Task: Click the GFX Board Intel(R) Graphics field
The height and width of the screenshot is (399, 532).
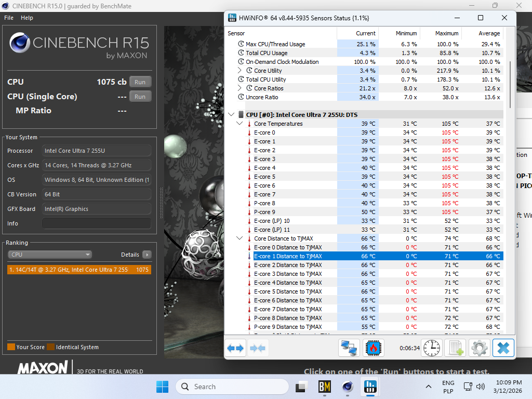Action: click(97, 209)
